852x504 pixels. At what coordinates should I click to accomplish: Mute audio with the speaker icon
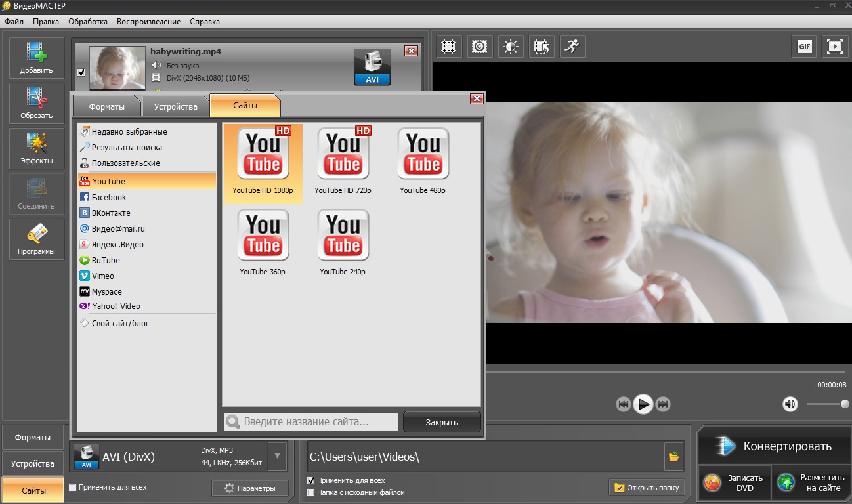click(790, 404)
